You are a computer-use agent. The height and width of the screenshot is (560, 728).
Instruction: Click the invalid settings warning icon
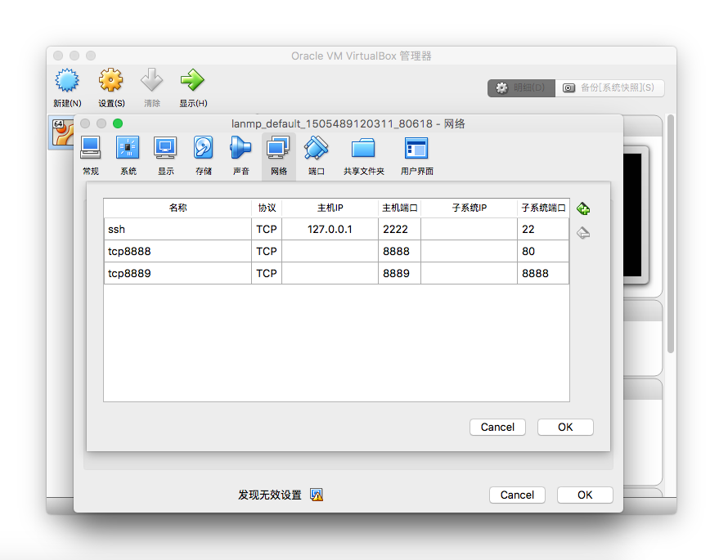[317, 495]
